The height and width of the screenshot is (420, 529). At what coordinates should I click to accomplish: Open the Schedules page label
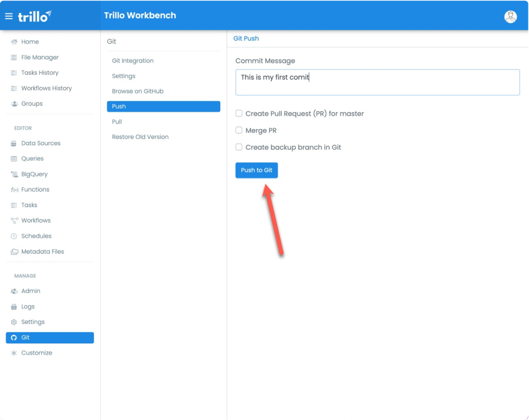(x=36, y=236)
